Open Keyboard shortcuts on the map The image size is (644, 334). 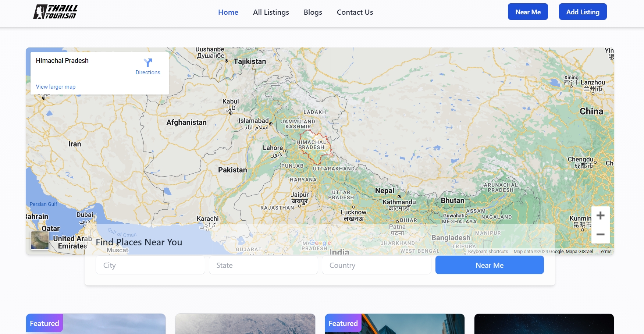[x=488, y=252]
